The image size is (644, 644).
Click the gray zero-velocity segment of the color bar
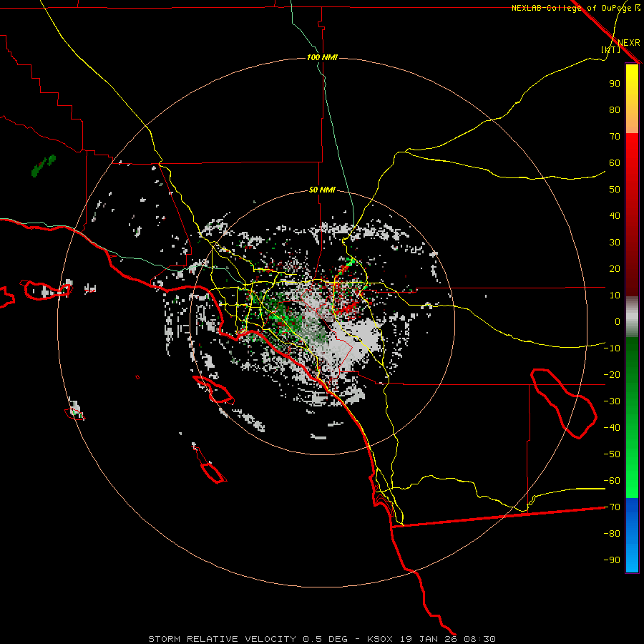tap(632, 316)
